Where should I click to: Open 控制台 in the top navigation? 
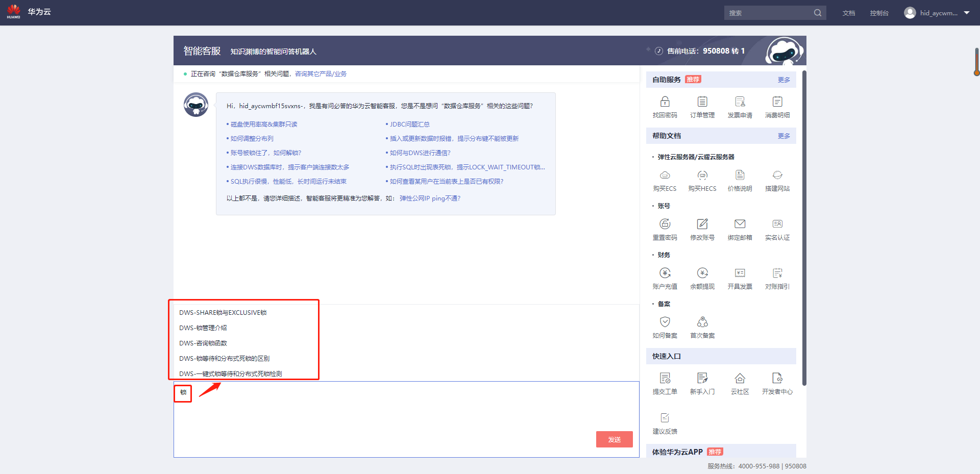879,13
